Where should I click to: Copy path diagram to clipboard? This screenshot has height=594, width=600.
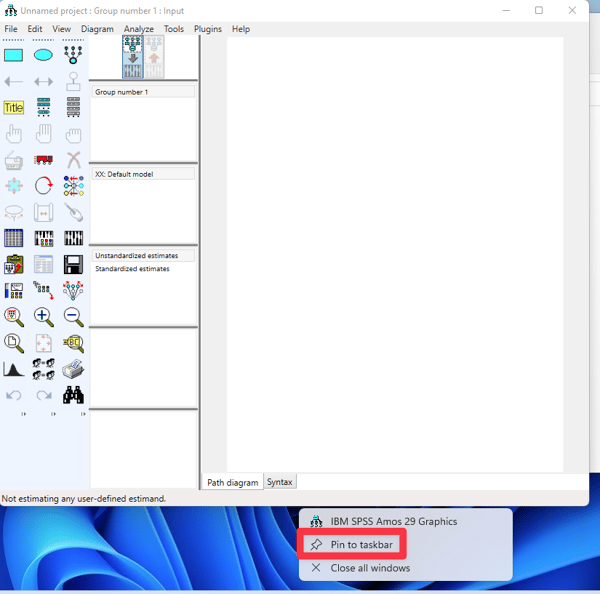(14, 264)
